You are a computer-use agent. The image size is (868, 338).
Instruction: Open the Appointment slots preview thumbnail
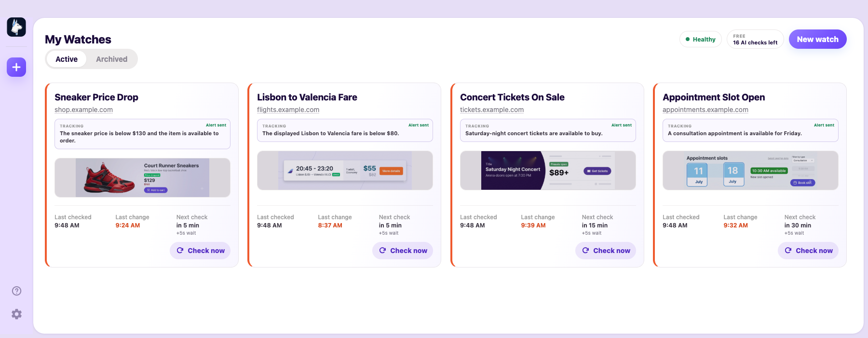750,170
